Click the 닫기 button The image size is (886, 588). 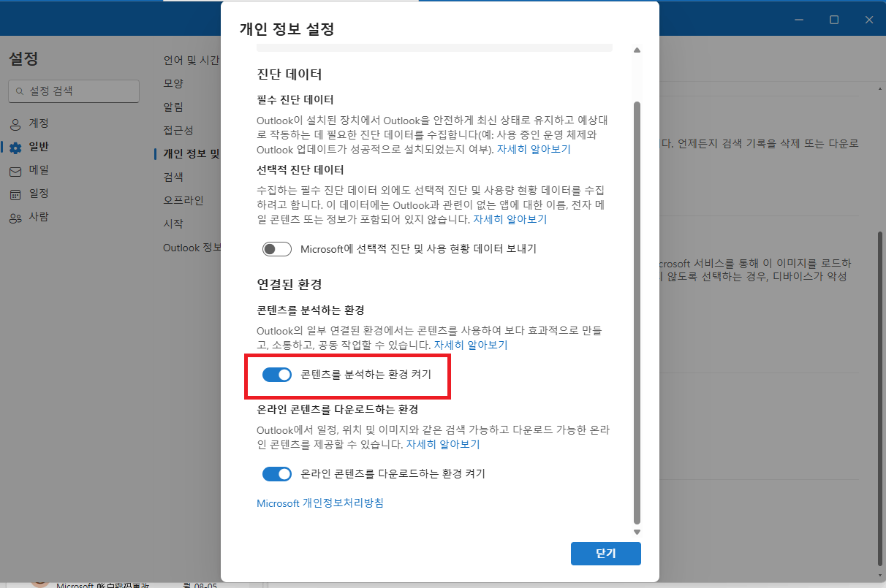tap(606, 554)
